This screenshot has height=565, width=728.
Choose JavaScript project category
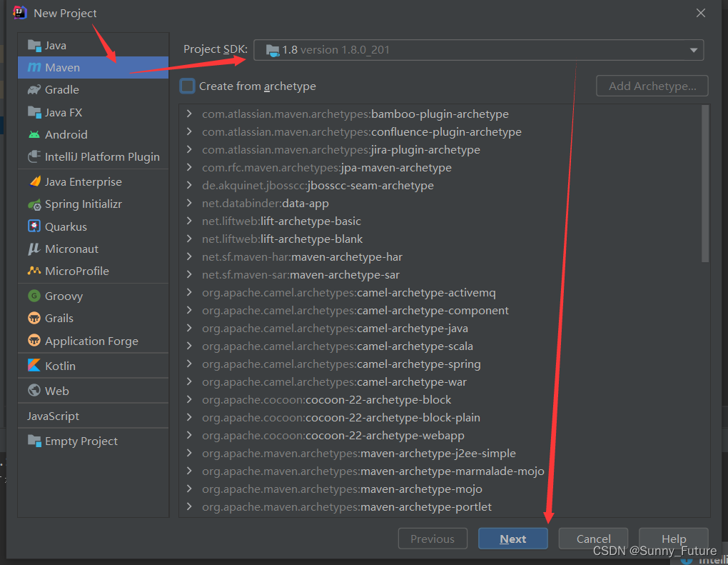pos(93,416)
